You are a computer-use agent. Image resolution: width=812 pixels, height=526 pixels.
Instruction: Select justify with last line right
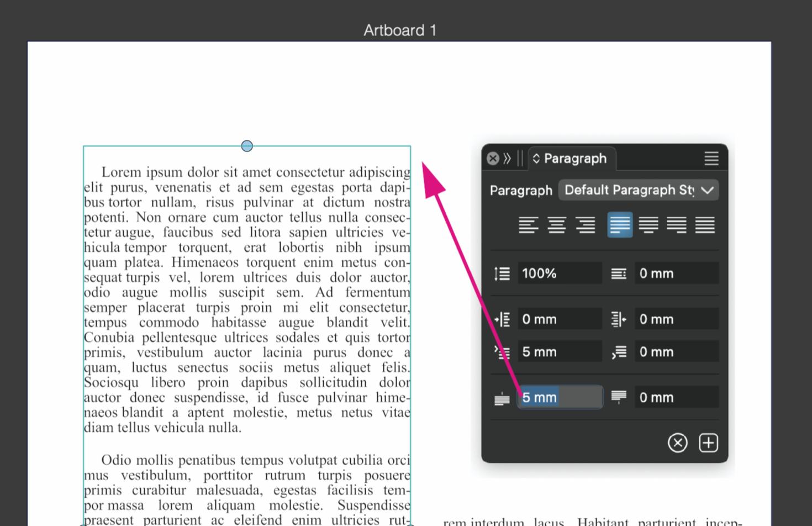[677, 225]
